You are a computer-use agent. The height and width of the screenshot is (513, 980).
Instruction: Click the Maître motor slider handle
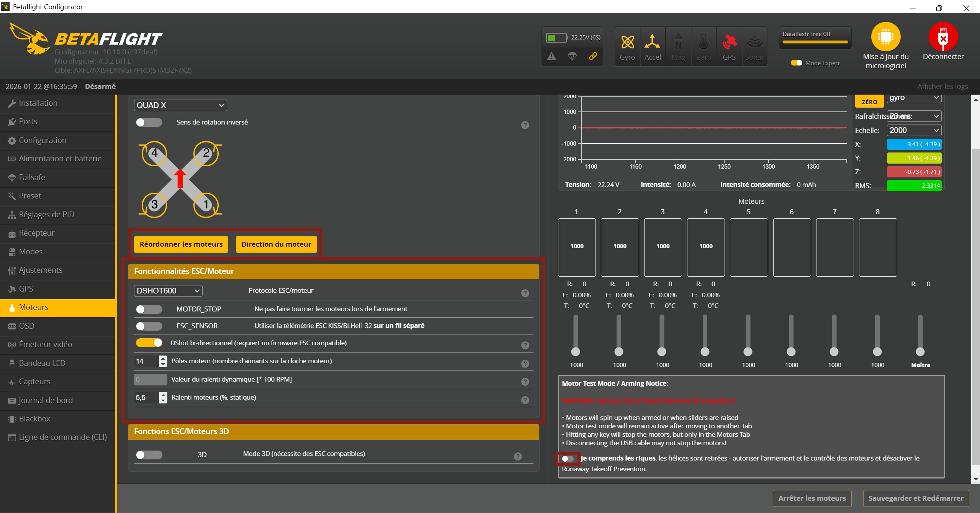(x=920, y=352)
